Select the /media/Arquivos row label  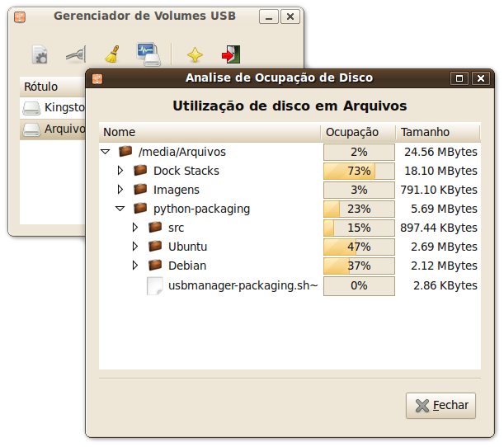[x=182, y=152]
